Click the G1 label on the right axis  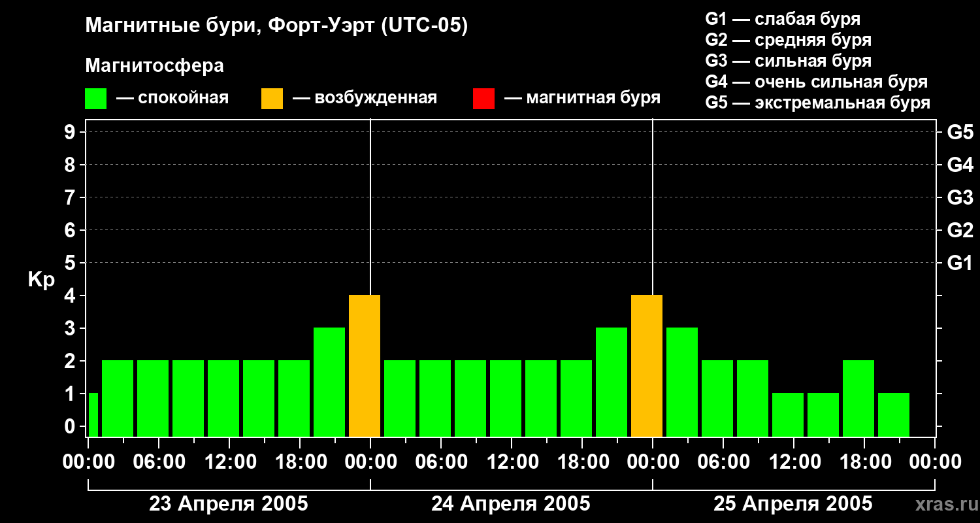click(x=960, y=263)
